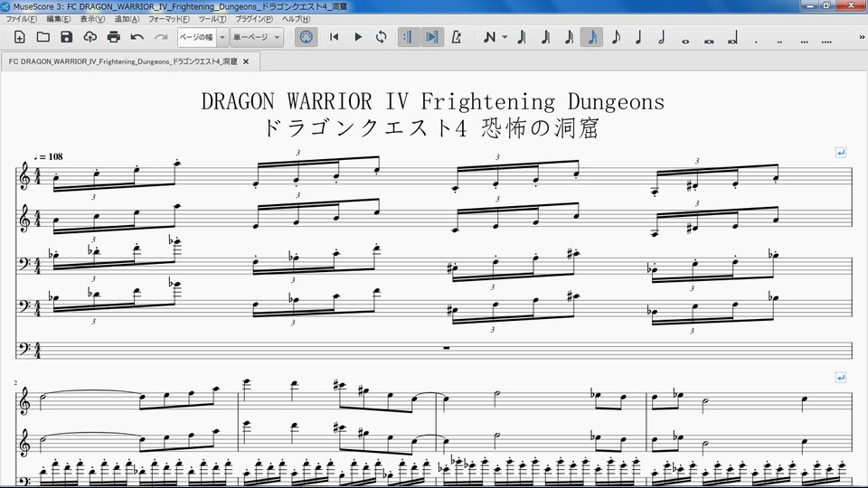Toggle the MIDI input button
The image size is (868, 488).
[306, 37]
